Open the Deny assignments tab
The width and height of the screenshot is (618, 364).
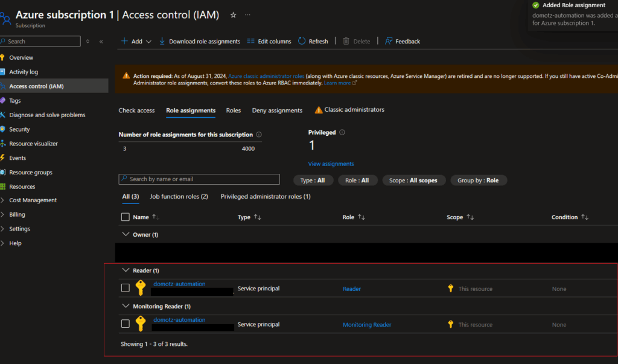pyautogui.click(x=277, y=110)
